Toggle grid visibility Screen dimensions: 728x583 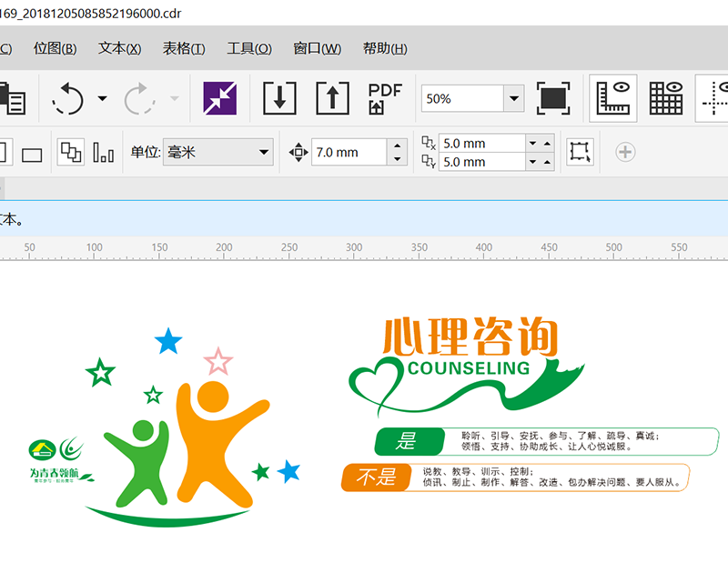click(665, 97)
